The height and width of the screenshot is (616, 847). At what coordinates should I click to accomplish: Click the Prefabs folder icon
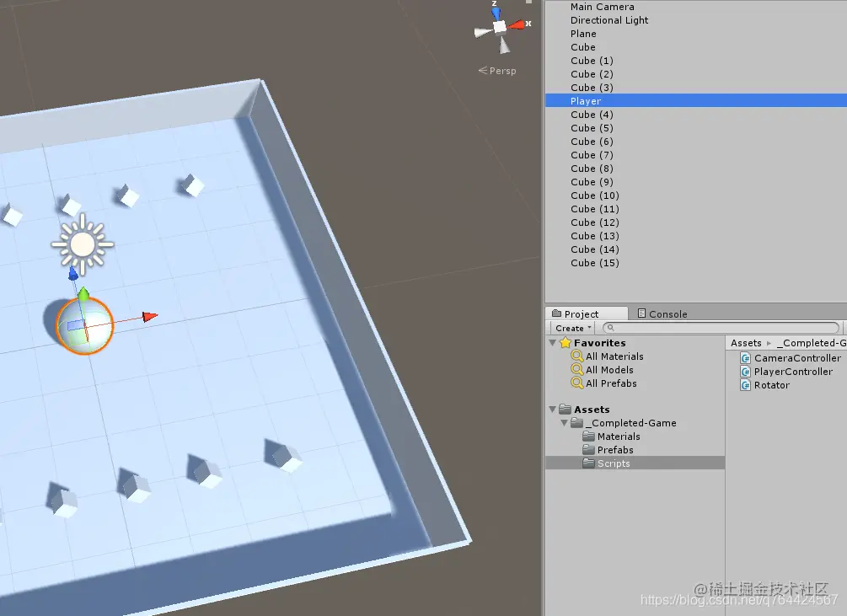tap(588, 450)
